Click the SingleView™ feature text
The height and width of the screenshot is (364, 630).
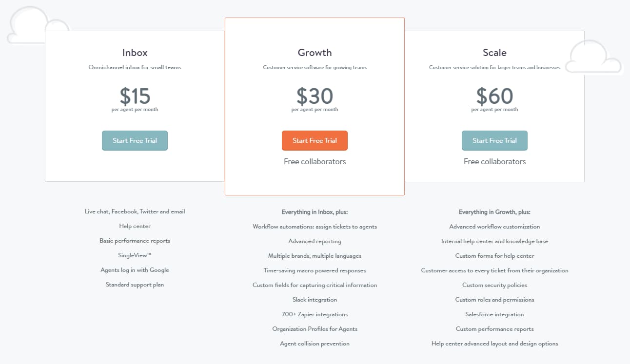(x=135, y=255)
